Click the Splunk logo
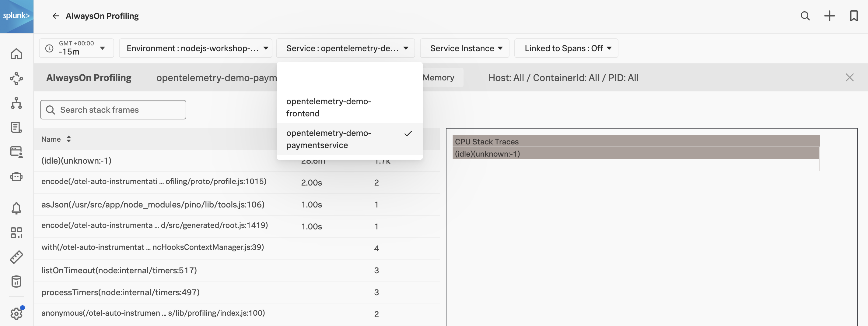The width and height of the screenshot is (868, 326). (x=16, y=16)
